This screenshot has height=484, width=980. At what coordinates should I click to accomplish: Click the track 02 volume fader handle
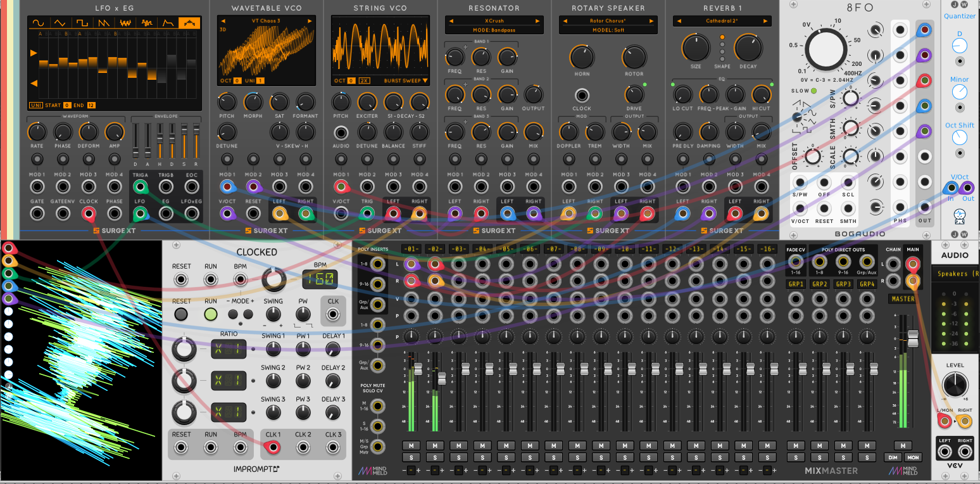tap(442, 378)
